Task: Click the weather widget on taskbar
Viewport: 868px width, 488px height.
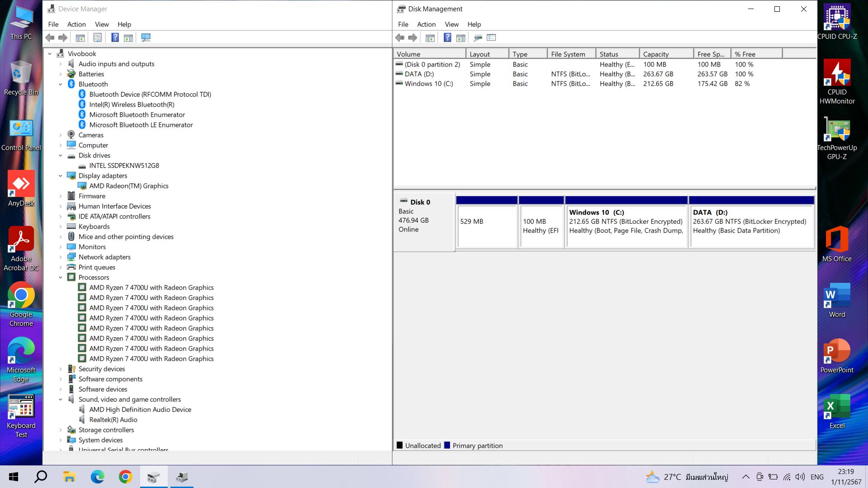Action: [686, 477]
